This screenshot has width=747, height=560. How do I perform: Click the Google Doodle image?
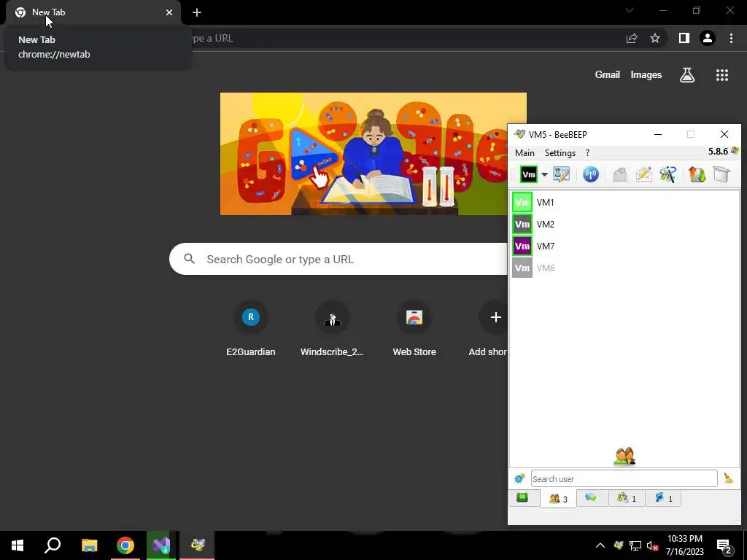point(373,154)
